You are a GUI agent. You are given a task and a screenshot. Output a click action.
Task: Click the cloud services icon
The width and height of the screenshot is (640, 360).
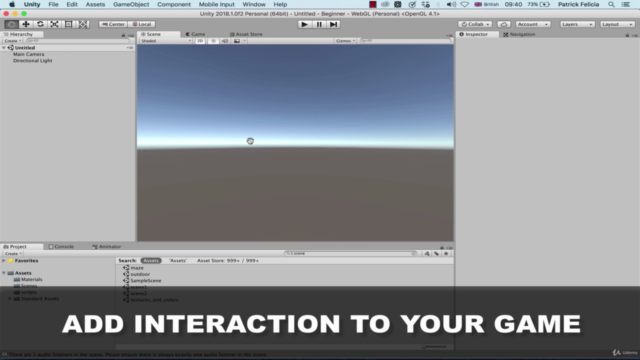point(504,24)
